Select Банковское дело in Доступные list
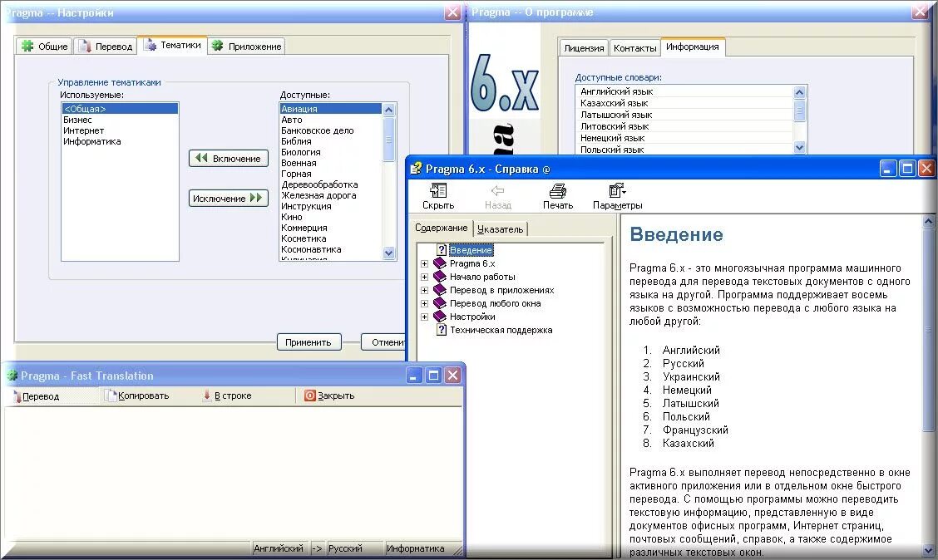The image size is (938, 560). 331,130
